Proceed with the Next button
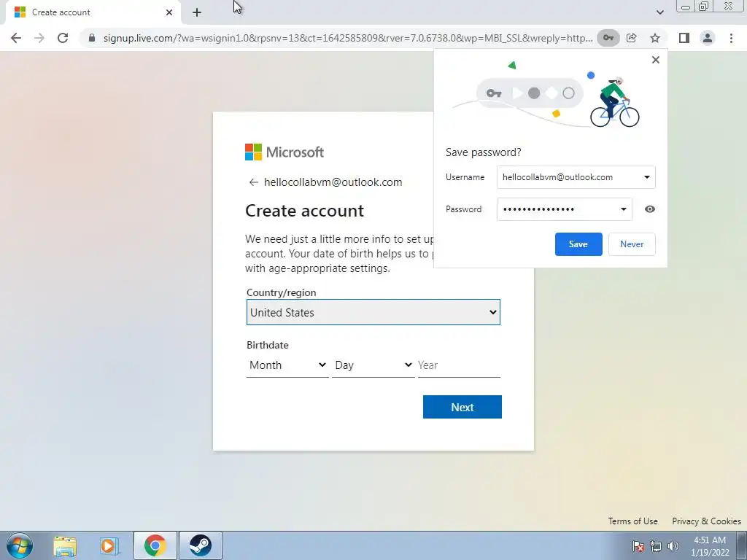747x560 pixels. pos(462,407)
